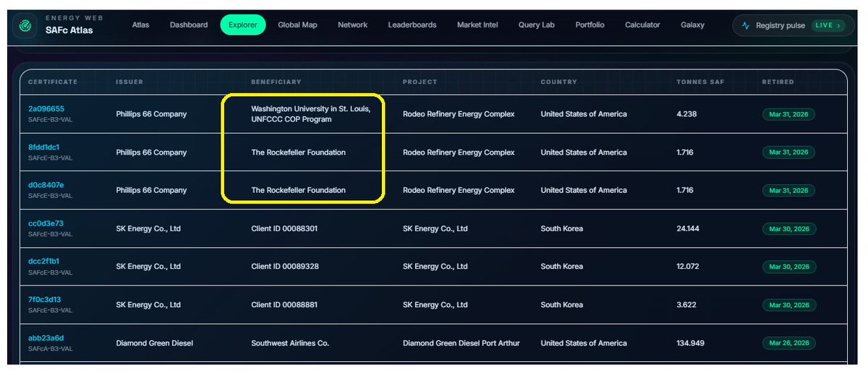This screenshot has height=375, width=868.
Task: Click Mar 30, 2026 badge in row cc0d3e73
Action: click(x=788, y=228)
